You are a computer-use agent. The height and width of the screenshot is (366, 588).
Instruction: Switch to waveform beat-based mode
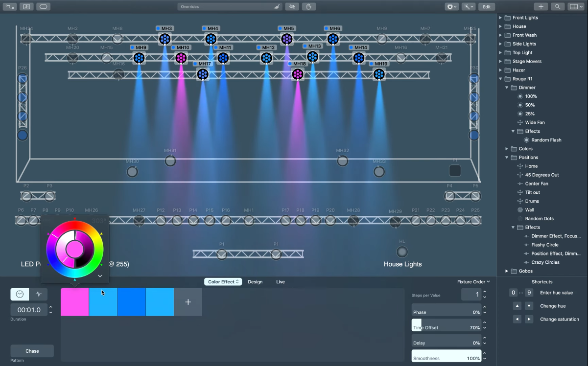39,294
